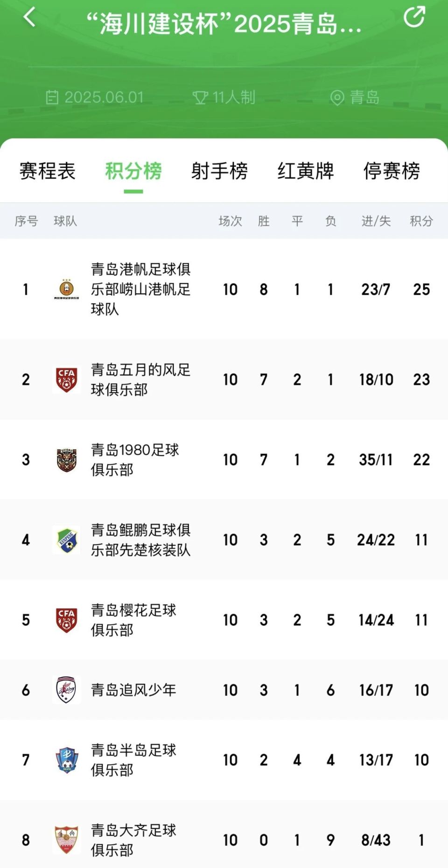The width and height of the screenshot is (448, 868).
Task: Tap the 青岛 location pin icon
Action: pyautogui.click(x=337, y=97)
